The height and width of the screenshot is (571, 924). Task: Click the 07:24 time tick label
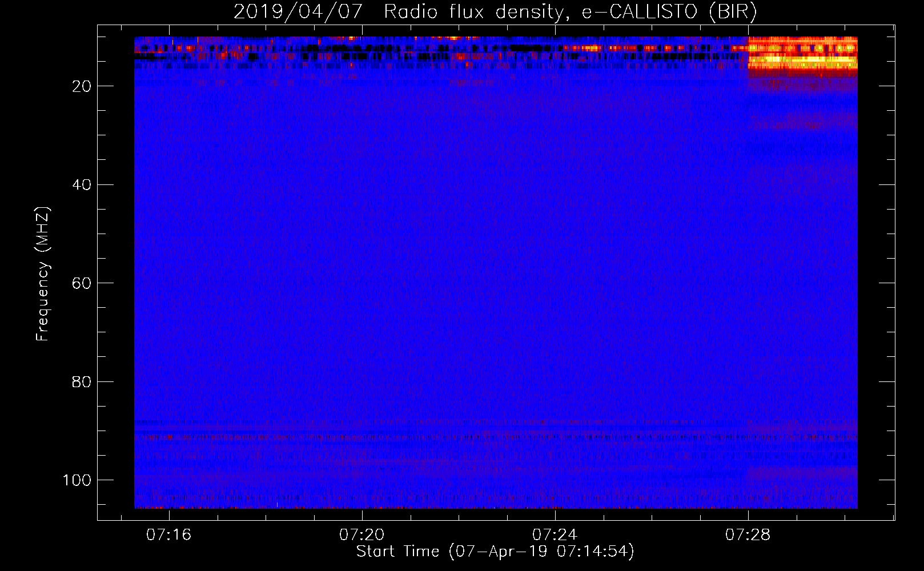[555, 535]
